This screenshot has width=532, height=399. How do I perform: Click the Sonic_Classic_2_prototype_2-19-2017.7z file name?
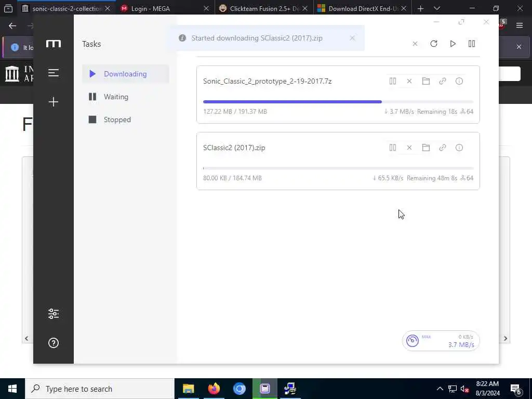(268, 81)
